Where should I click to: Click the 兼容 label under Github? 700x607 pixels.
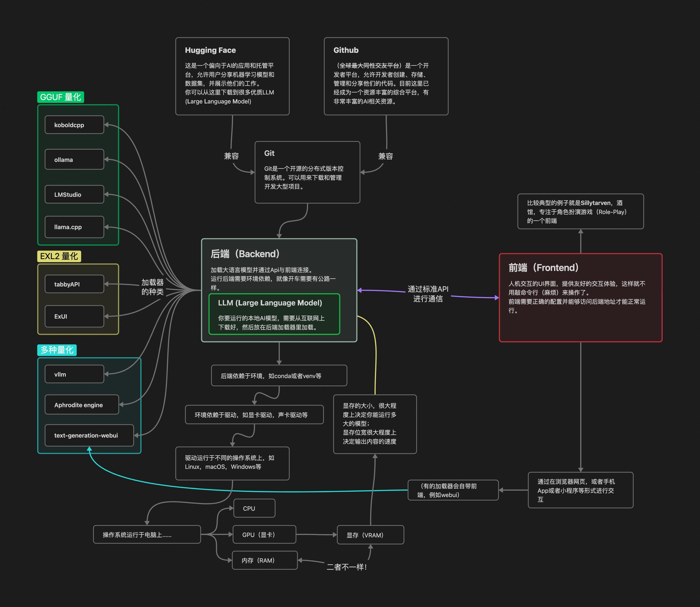(386, 156)
